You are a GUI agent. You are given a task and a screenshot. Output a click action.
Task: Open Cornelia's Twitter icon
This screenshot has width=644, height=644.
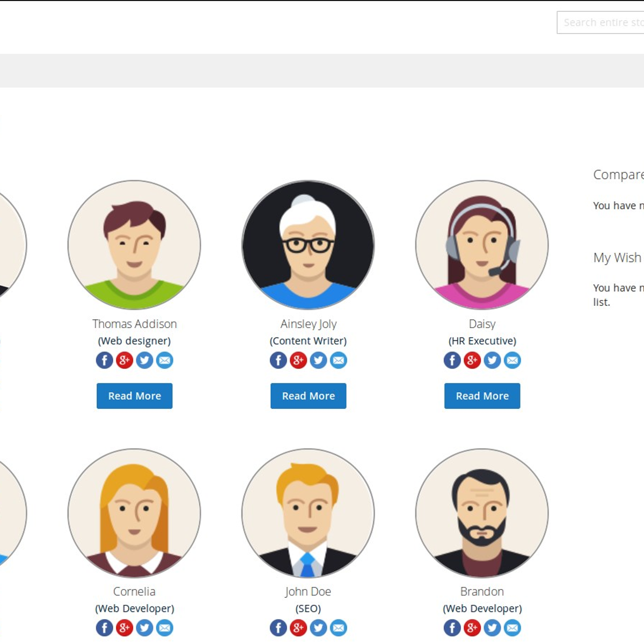(x=144, y=627)
